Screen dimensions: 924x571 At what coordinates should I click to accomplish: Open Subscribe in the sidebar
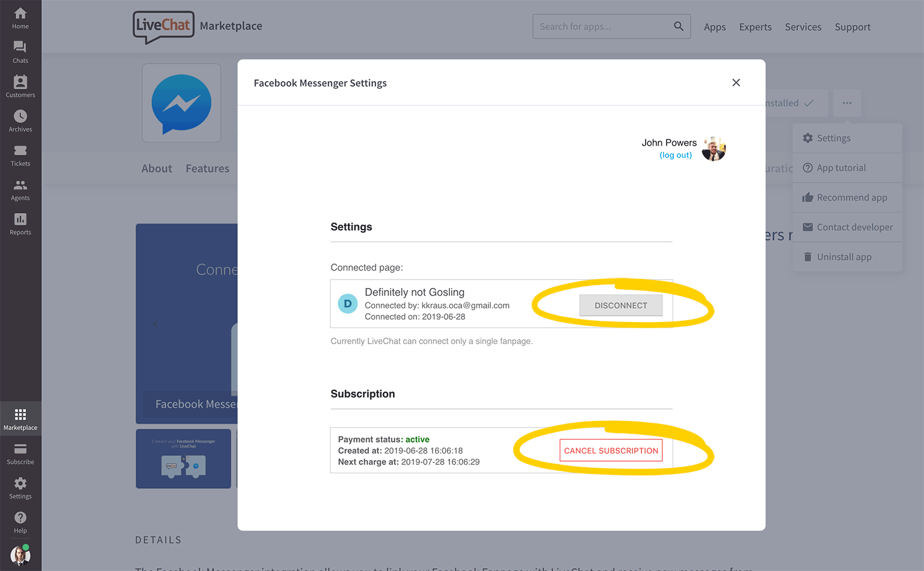point(20,454)
